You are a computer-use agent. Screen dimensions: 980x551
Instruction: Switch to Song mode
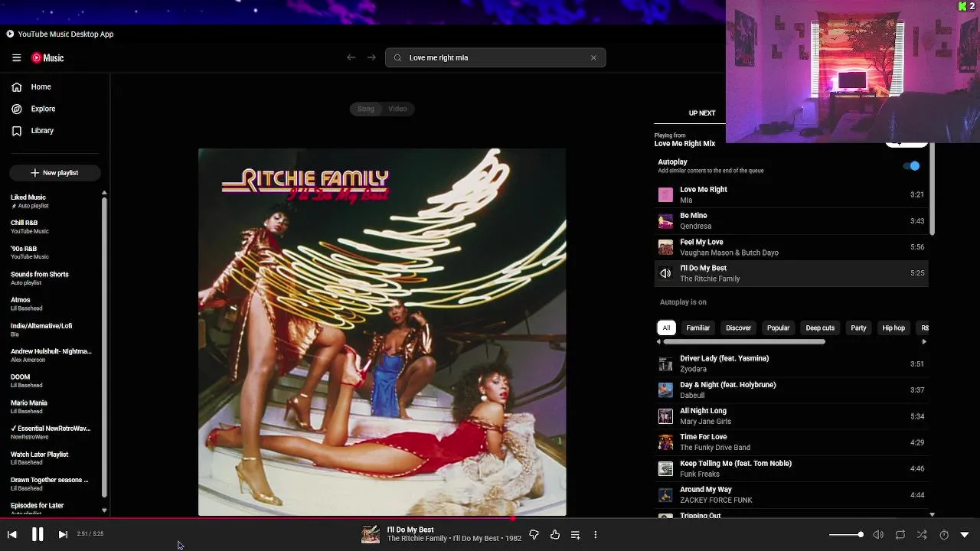(x=366, y=109)
